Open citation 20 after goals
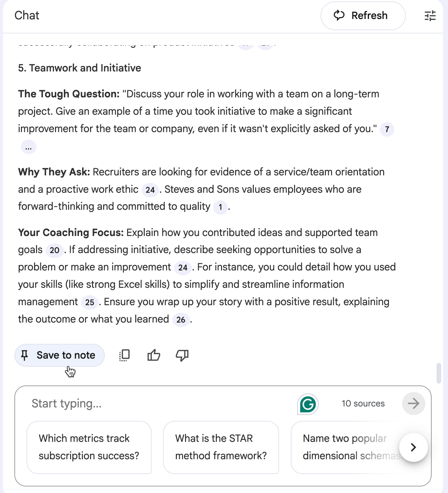The height and width of the screenshot is (493, 448). pyautogui.click(x=54, y=250)
